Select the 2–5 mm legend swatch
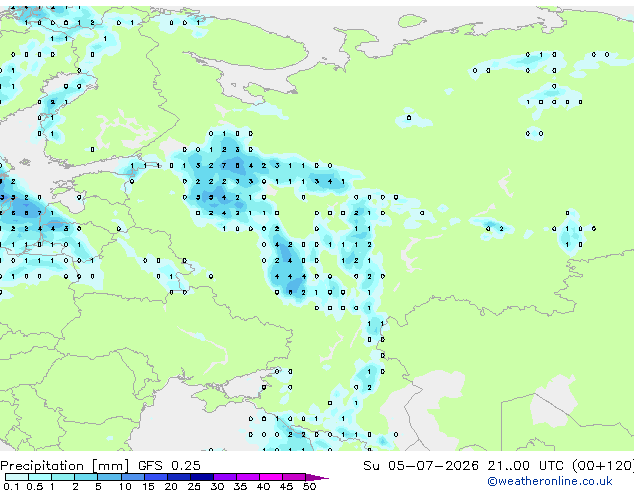634x490 pixels. pyautogui.click(x=86, y=477)
